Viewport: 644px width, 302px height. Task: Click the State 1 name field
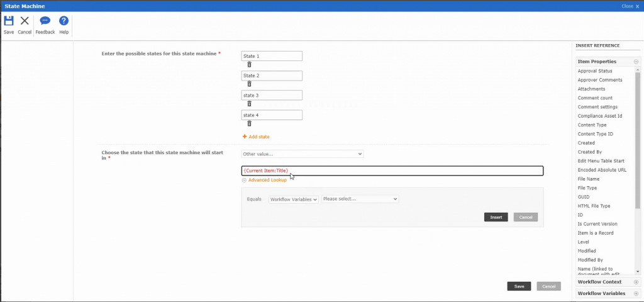click(272, 56)
